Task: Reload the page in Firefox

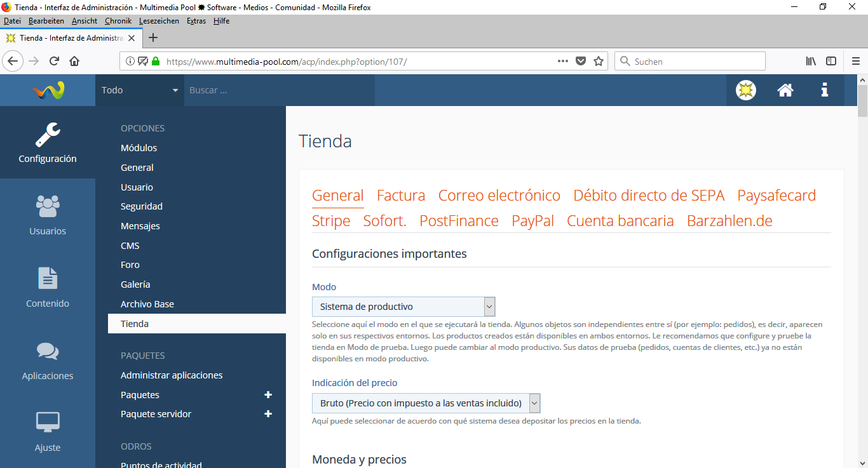Action: pyautogui.click(x=54, y=62)
